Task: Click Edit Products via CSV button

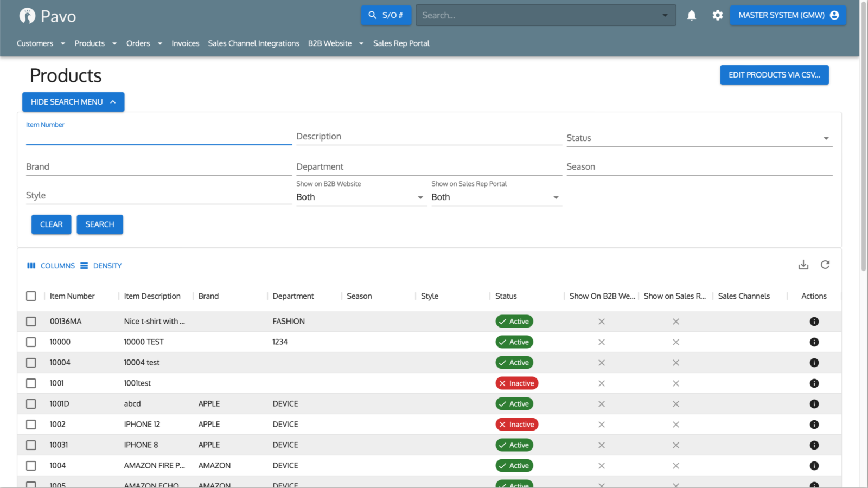Action: click(x=774, y=75)
